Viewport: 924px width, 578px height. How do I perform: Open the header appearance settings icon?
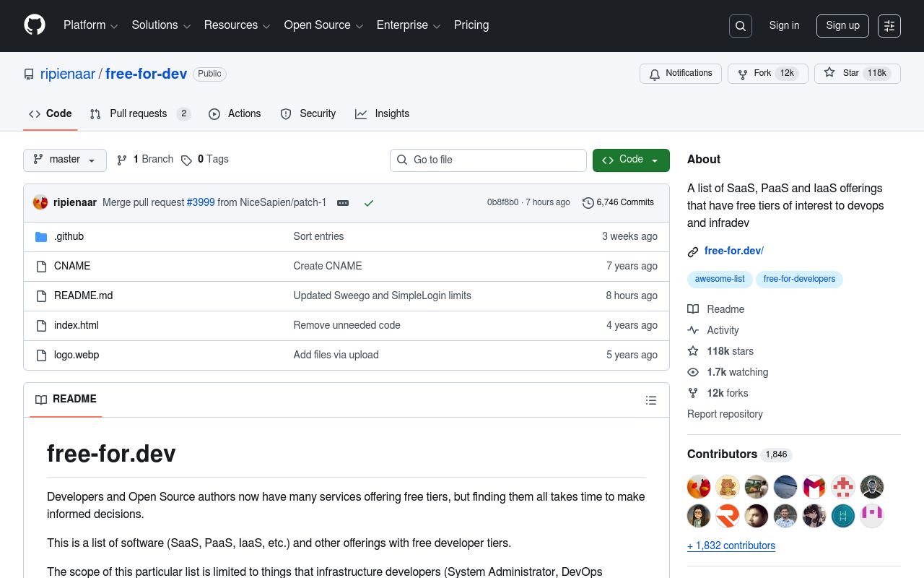click(889, 26)
